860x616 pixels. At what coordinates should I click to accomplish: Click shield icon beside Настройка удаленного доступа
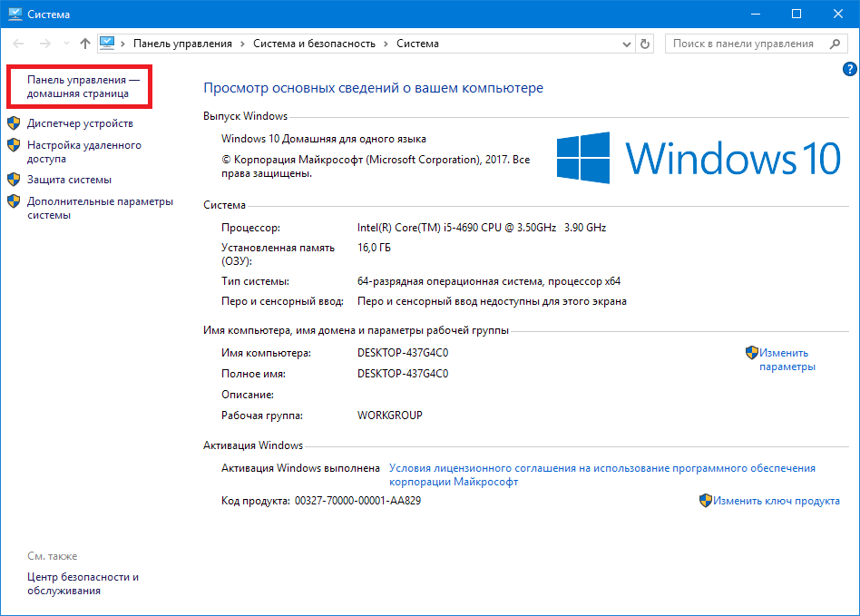[x=14, y=145]
